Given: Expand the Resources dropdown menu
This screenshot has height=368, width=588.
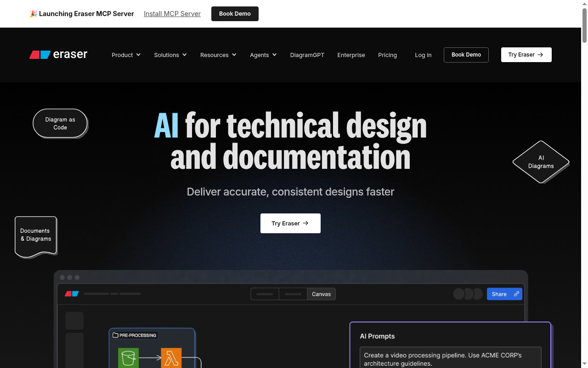Looking at the screenshot, I should pyautogui.click(x=218, y=55).
